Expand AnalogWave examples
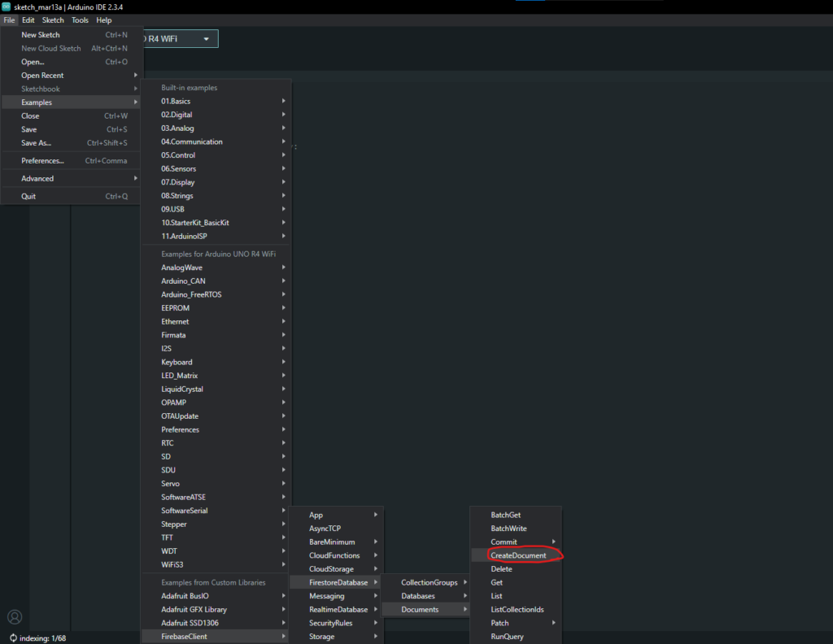The image size is (833, 644). [216, 268]
